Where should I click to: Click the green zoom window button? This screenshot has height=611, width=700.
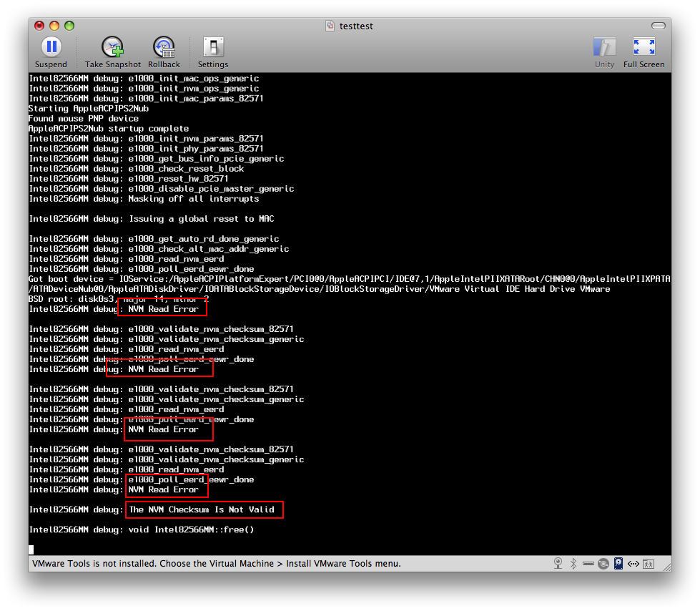(x=69, y=26)
